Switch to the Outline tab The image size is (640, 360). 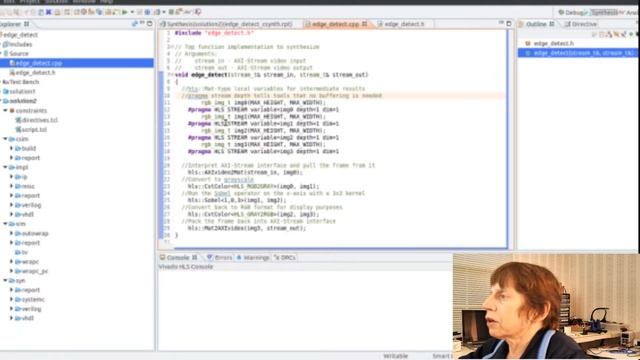click(x=536, y=24)
